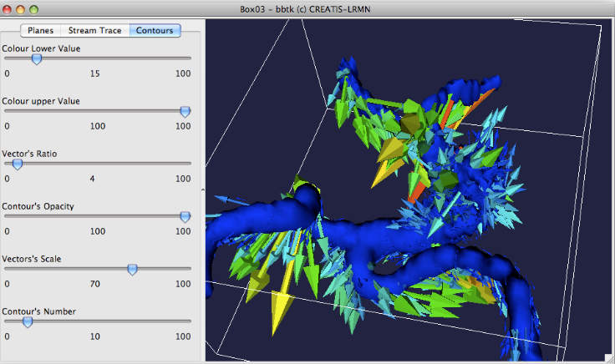Click the splitter handle between panel and viewport

click(203, 190)
